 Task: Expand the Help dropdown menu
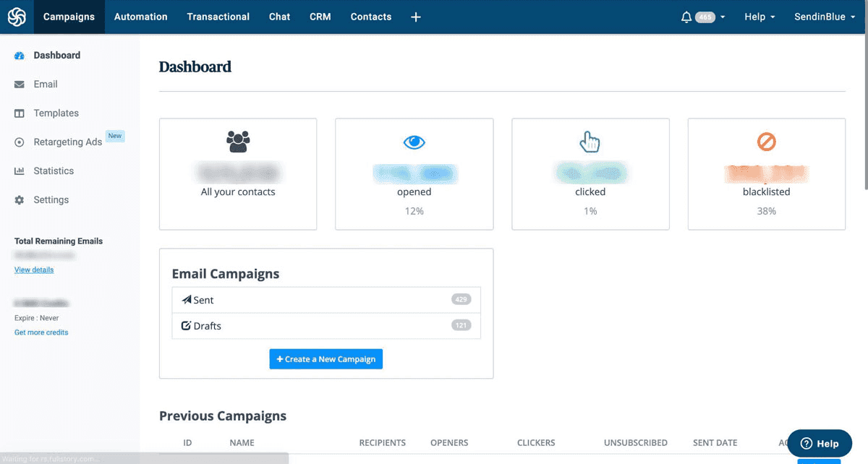[x=758, y=16]
